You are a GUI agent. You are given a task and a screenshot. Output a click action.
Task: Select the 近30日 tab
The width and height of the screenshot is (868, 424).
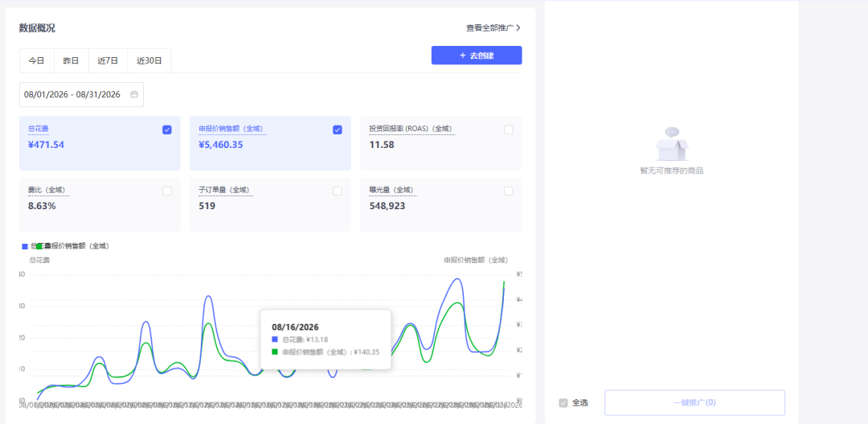149,61
